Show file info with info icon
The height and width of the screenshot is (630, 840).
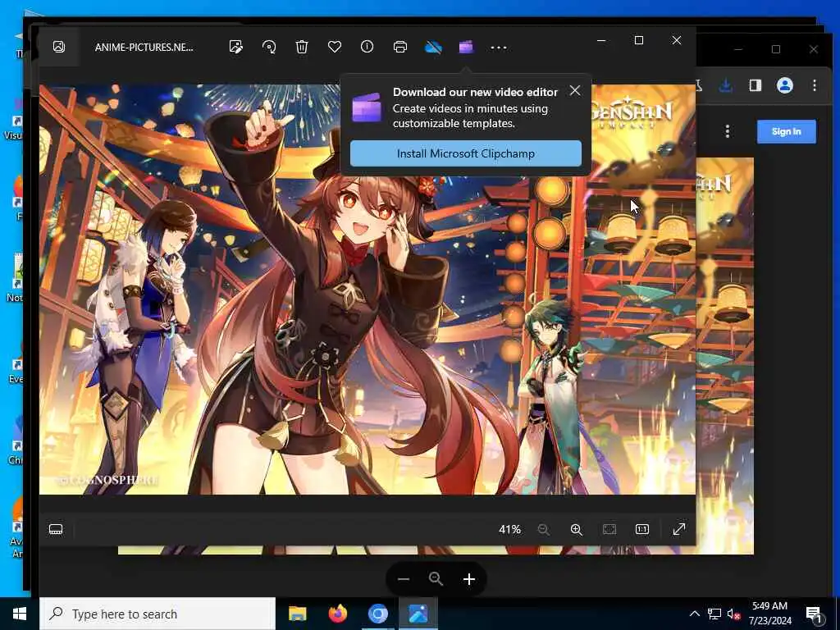[367, 47]
